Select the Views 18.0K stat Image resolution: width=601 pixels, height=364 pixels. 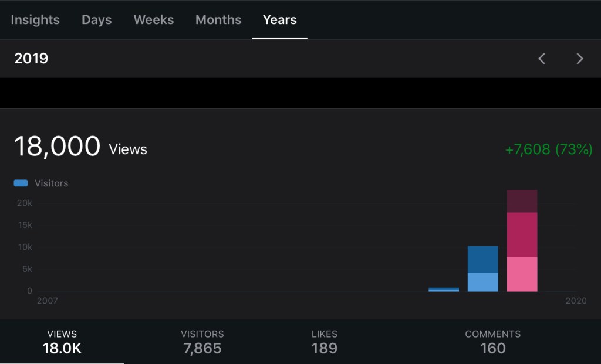[x=62, y=342]
